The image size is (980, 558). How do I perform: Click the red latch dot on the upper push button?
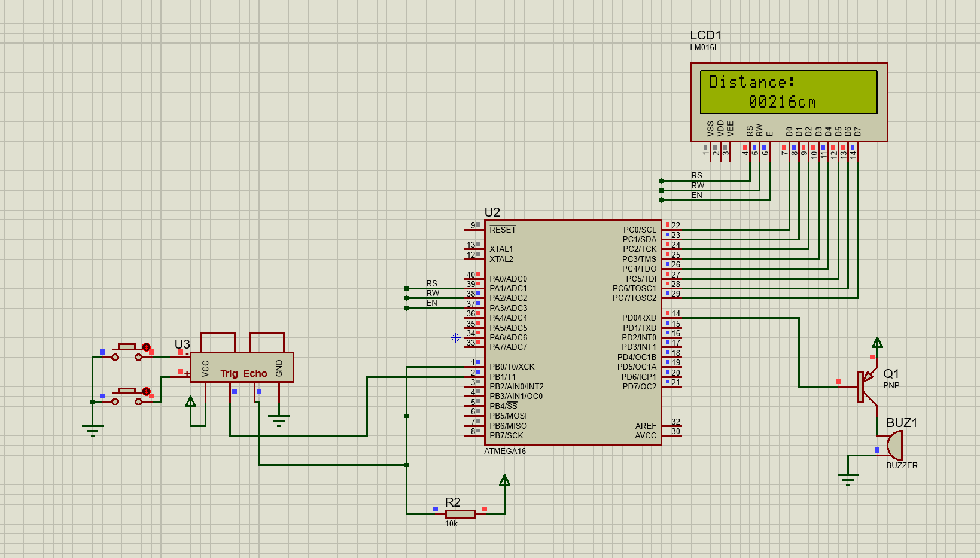(146, 347)
